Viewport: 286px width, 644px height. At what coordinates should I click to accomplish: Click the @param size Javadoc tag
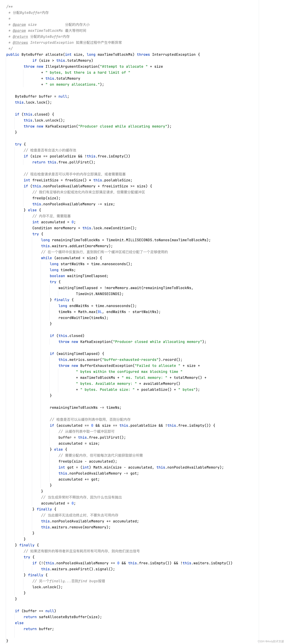point(19,24)
